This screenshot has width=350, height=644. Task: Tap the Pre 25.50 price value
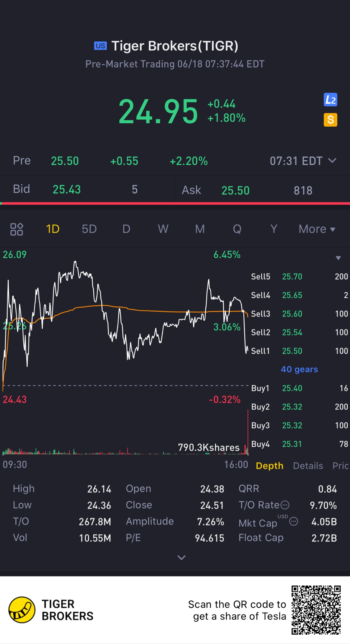click(65, 161)
